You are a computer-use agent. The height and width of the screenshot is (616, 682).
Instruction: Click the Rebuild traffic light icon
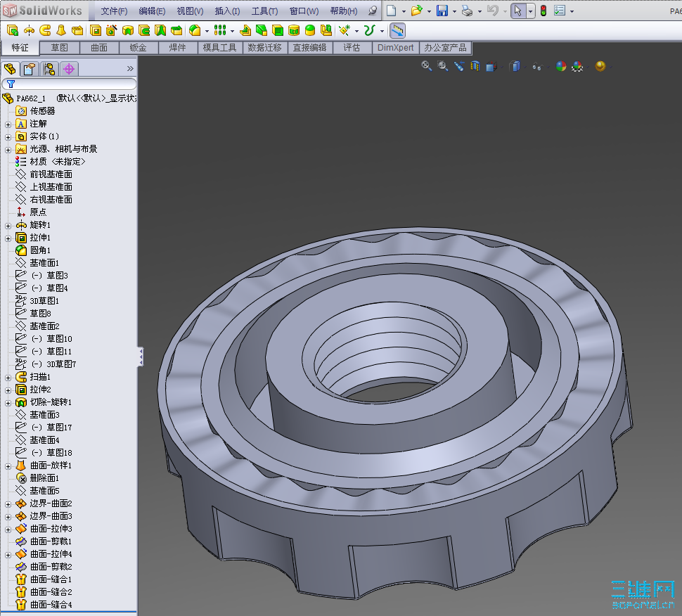tap(543, 11)
